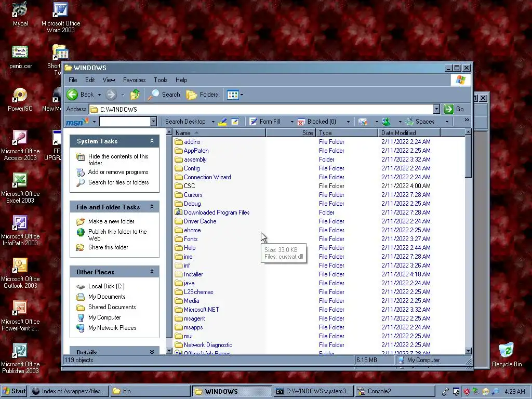532x399 pixels.
Task: Show more MSN toolbar items chevron
Action: pos(467,120)
